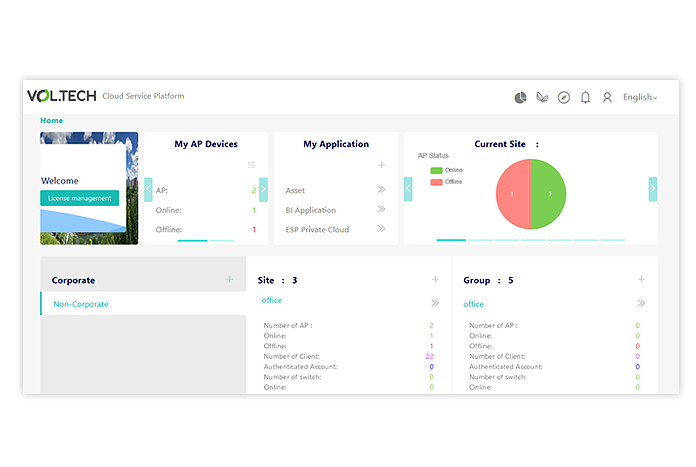Screen dimensions: 696x467
Task: Go to previous Current Site slide
Action: (x=408, y=189)
